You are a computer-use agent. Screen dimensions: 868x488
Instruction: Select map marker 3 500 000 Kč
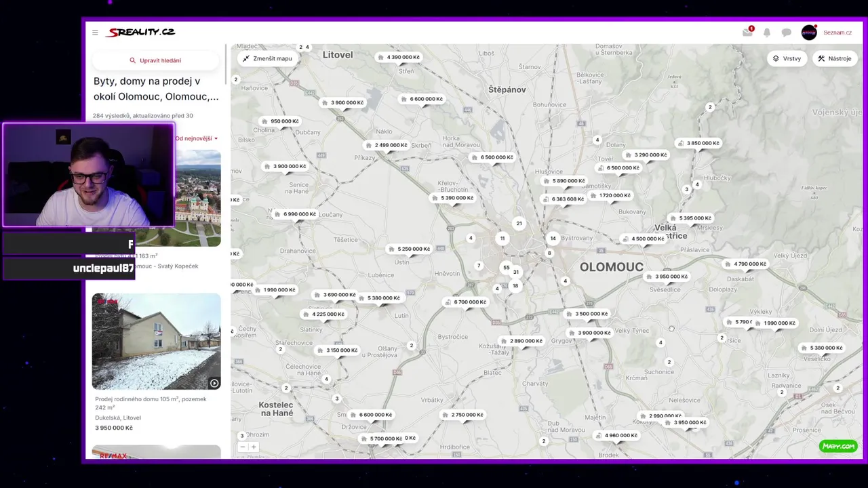click(587, 314)
